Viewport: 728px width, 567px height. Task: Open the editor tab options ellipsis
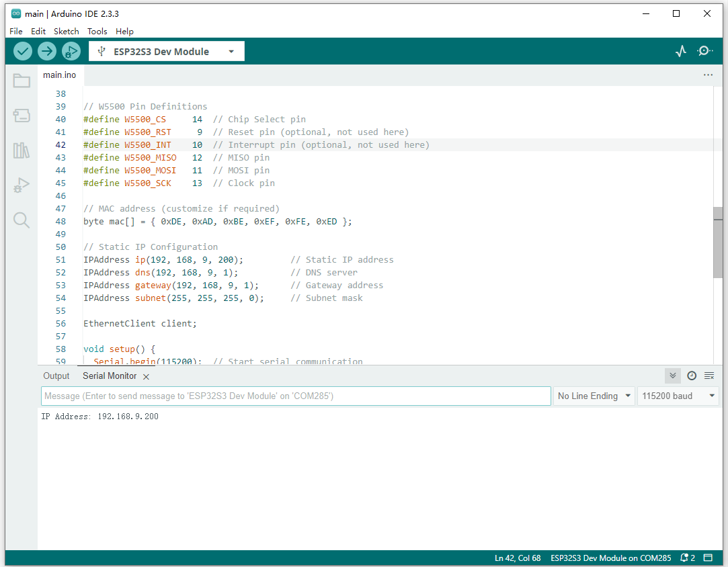pos(708,75)
